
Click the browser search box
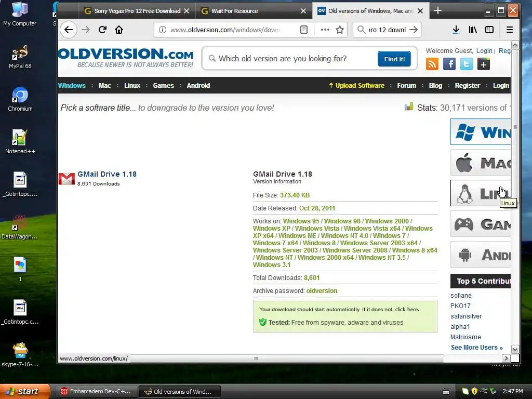387,30
